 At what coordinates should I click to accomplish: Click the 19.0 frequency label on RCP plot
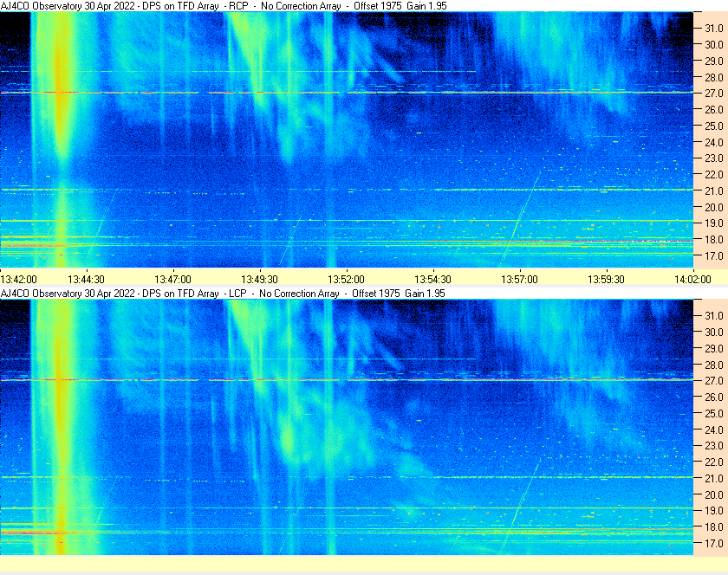714,223
